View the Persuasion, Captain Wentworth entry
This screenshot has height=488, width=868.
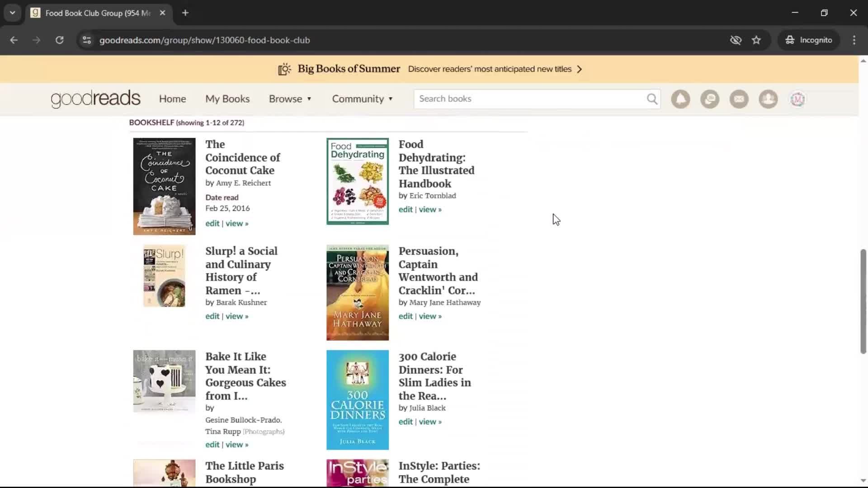click(x=430, y=316)
